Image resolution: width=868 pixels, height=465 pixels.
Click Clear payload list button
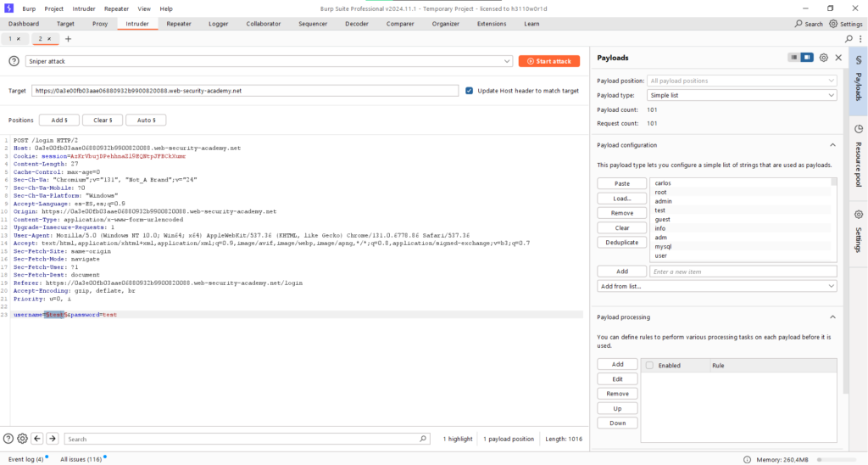click(621, 227)
